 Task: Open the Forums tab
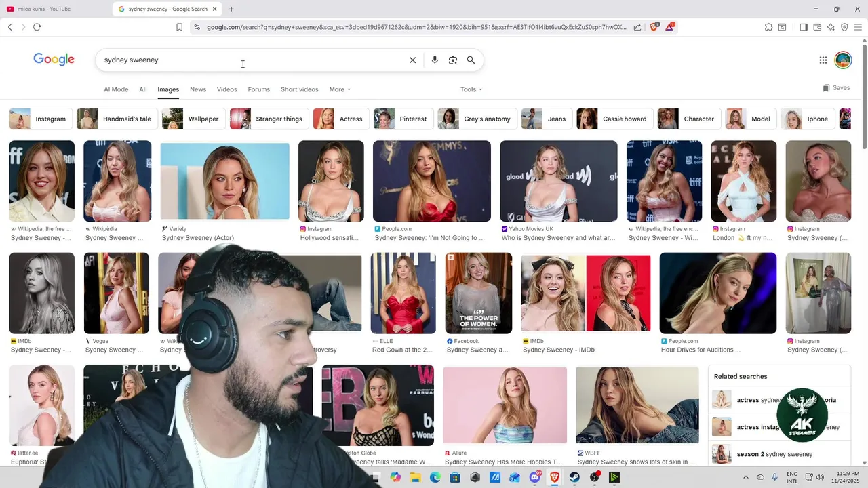259,89
